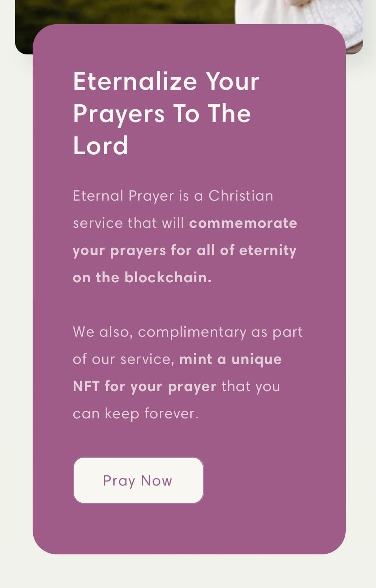Click the word "Lord" in the heading
The width and height of the screenshot is (376, 588).
coord(100,145)
